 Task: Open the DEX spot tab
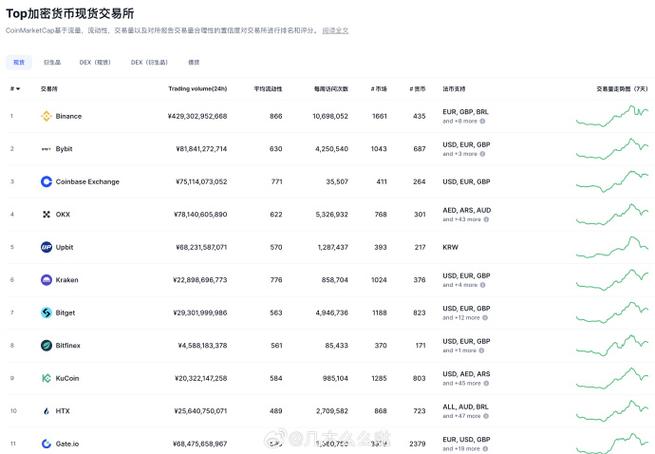tap(95, 62)
